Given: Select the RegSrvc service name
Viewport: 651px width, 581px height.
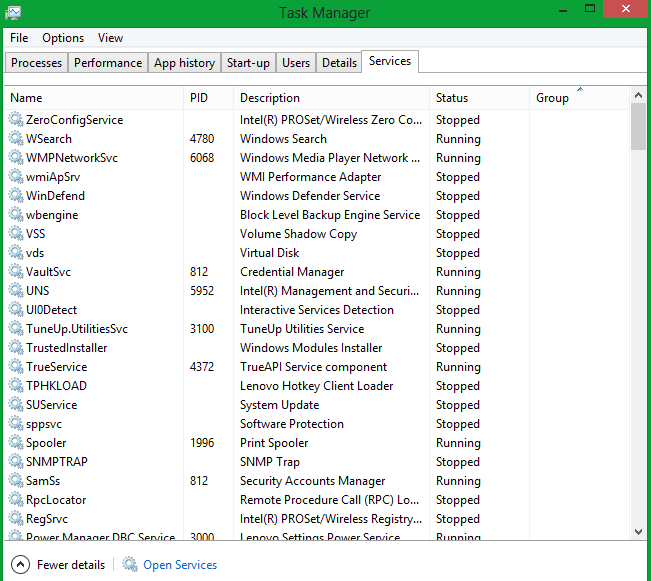Looking at the screenshot, I should click(x=46, y=519).
